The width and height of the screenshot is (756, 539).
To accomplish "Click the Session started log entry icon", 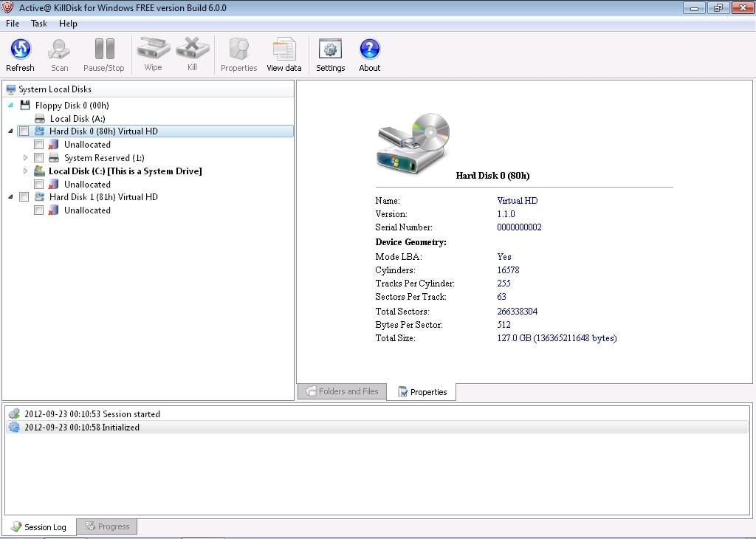I will click(x=15, y=414).
